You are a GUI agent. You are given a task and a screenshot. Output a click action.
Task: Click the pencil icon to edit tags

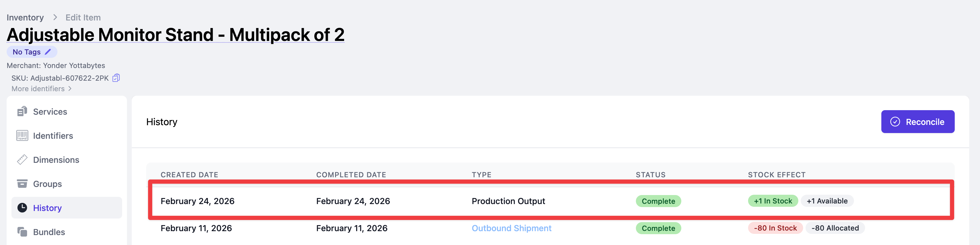coord(48,52)
